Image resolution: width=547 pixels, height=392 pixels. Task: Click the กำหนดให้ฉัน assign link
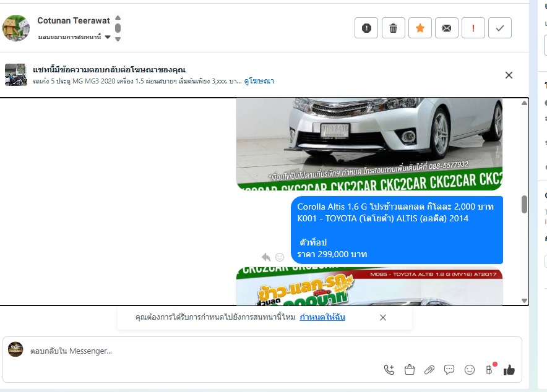pos(322,317)
